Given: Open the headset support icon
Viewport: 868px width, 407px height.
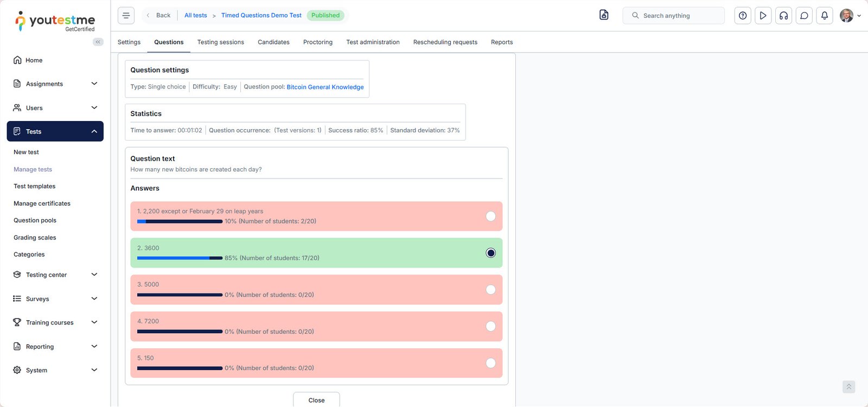Looking at the screenshot, I should pyautogui.click(x=783, y=16).
